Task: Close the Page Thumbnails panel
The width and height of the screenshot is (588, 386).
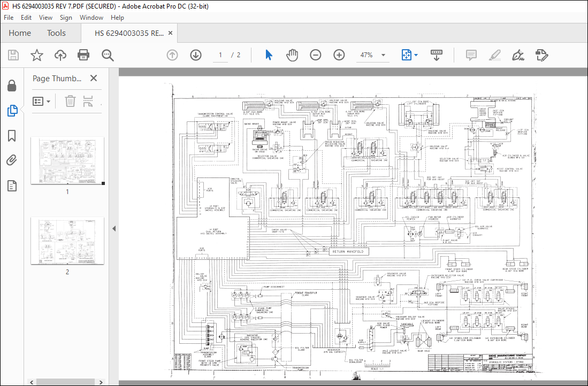Action: coord(94,78)
